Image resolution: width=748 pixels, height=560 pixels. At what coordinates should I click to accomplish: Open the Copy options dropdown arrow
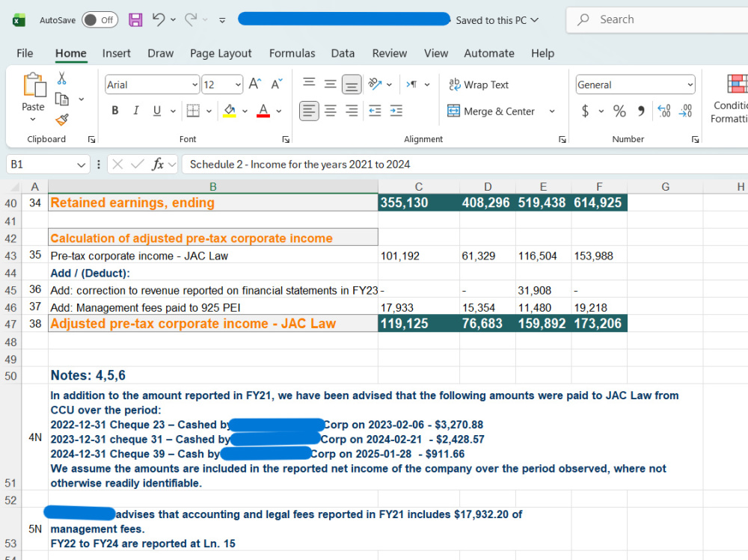click(x=82, y=99)
